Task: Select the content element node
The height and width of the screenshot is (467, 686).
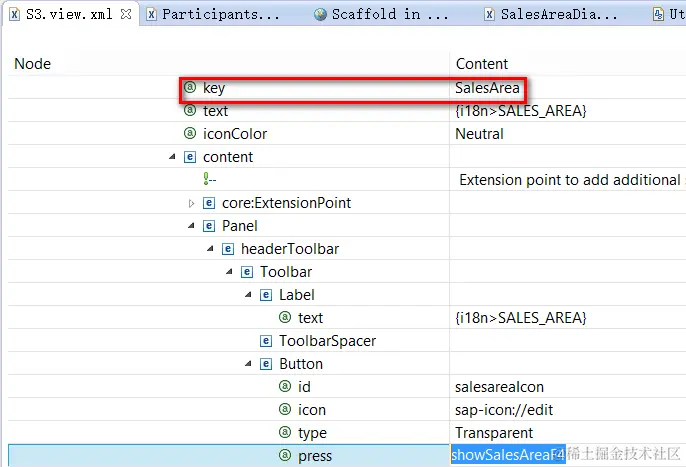Action: point(228,157)
